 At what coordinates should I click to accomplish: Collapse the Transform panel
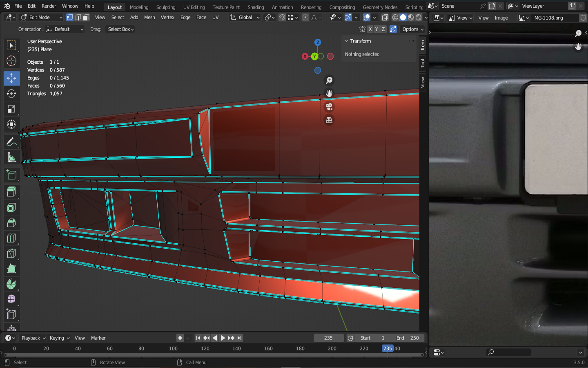tap(347, 41)
